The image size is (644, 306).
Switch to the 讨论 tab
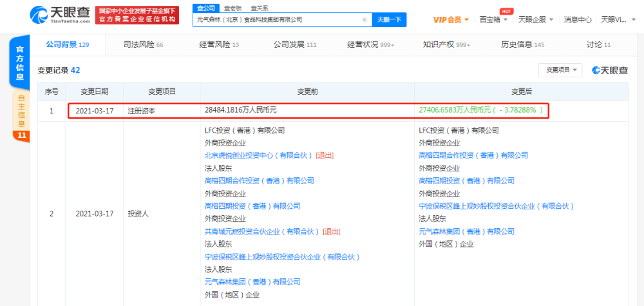[598, 44]
